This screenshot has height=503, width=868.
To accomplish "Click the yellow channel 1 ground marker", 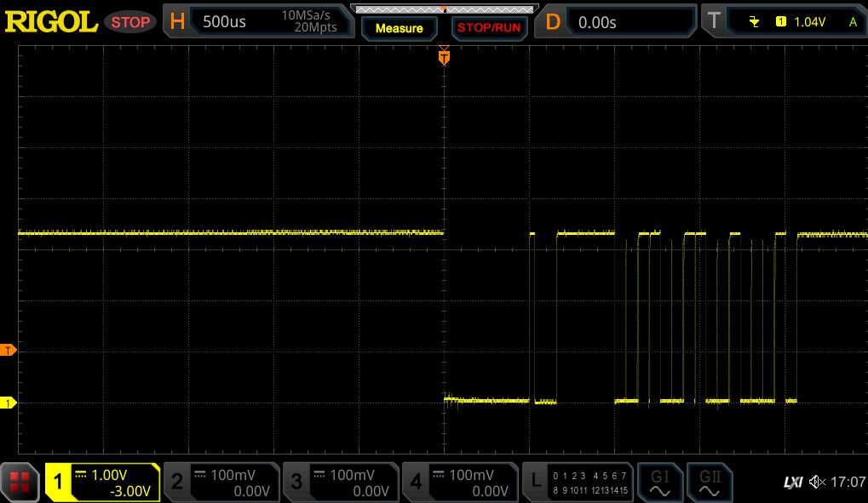I will click(x=8, y=403).
